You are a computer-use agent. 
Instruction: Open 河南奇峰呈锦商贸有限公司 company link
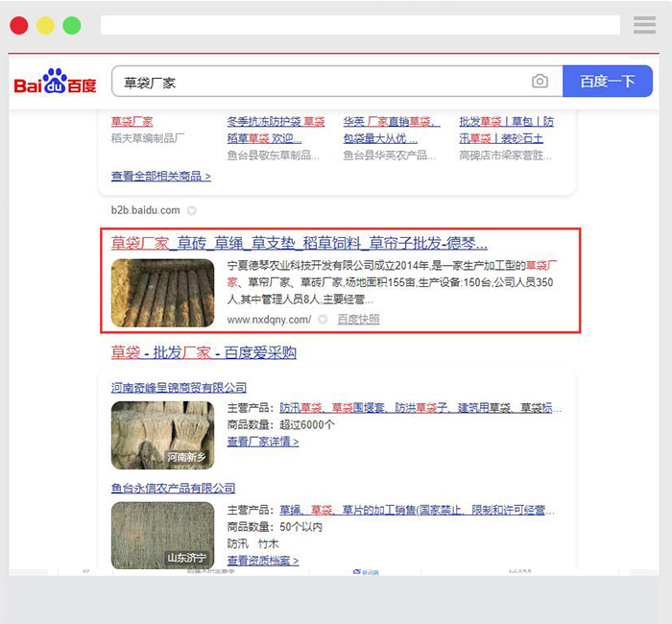[x=179, y=388]
